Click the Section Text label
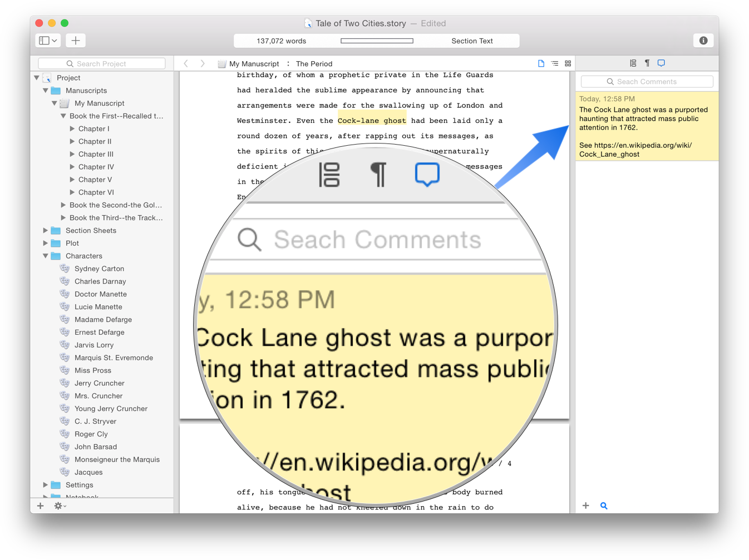749x560 pixels. point(472,41)
